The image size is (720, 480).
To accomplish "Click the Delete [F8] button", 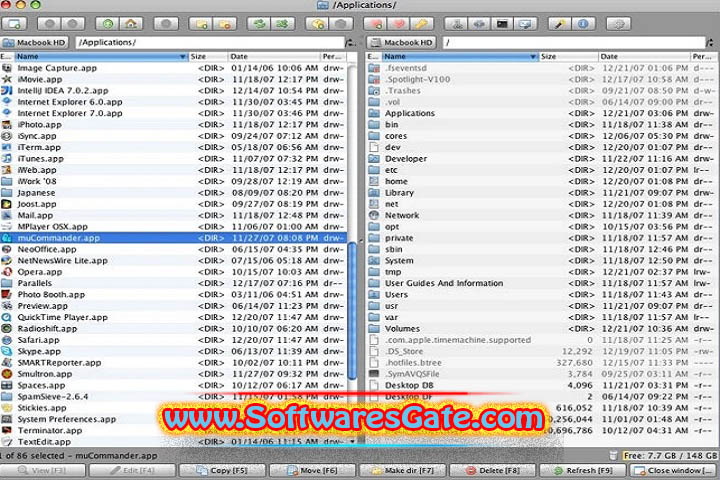I will point(492,470).
